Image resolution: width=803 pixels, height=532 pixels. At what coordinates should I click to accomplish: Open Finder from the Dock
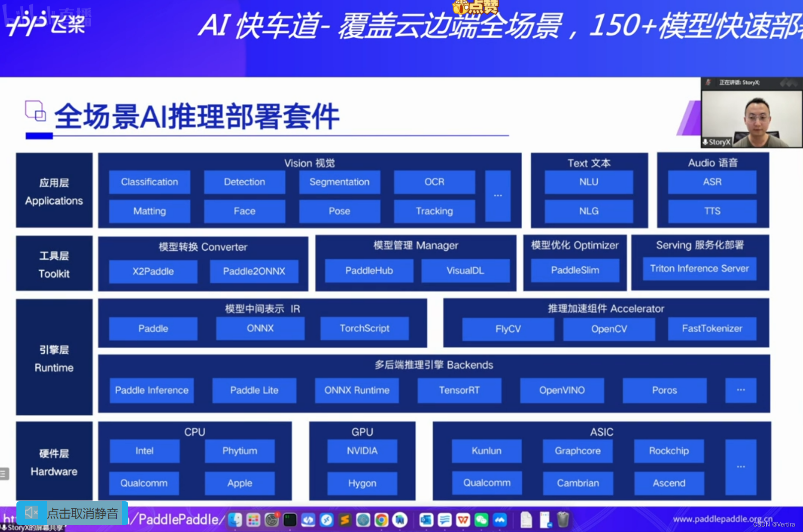(x=235, y=520)
